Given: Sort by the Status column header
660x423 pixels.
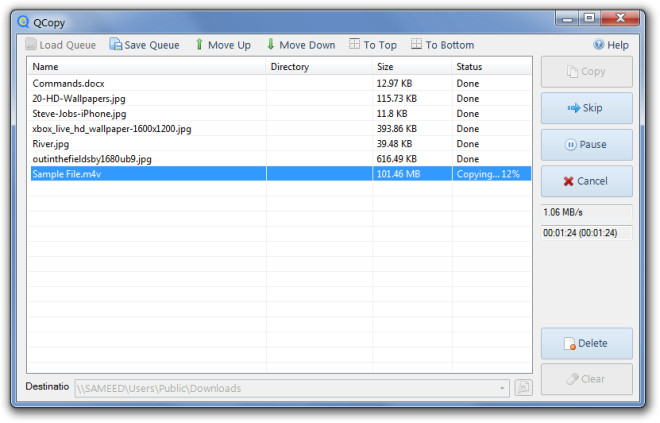Looking at the screenshot, I should click(492, 67).
